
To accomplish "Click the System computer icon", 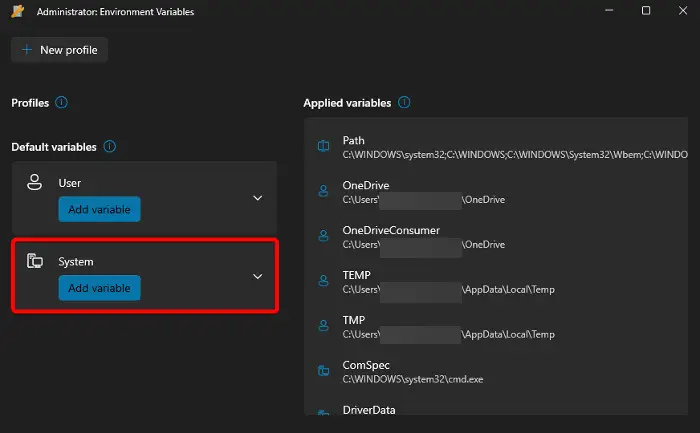I will 35,261.
